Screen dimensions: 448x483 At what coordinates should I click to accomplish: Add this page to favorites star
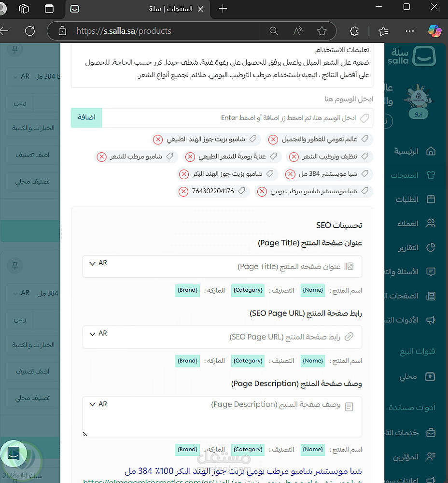[322, 31]
